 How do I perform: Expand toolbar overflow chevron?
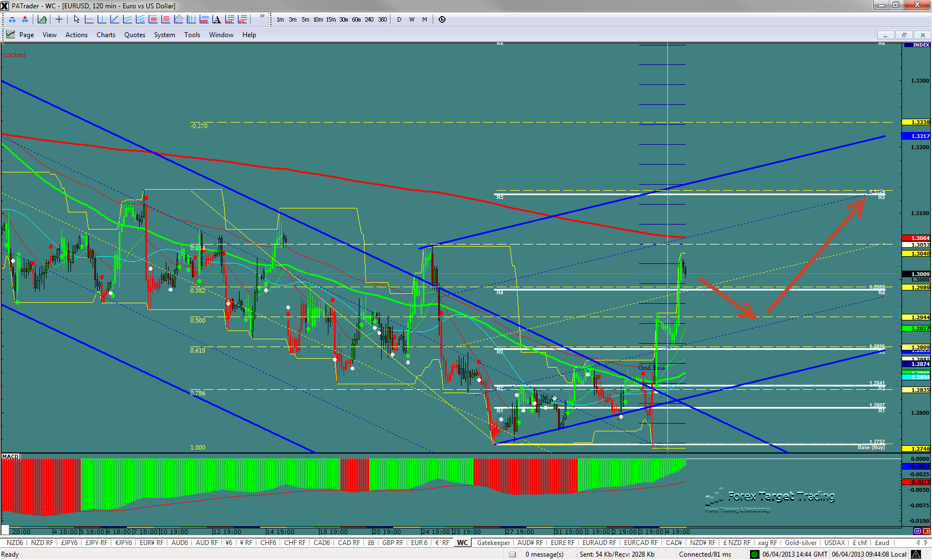tap(262, 17)
